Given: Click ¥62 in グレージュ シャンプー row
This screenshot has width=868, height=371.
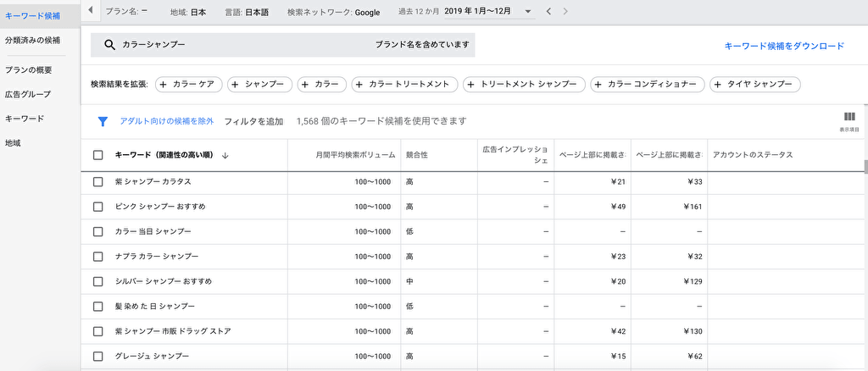Looking at the screenshot, I should coord(695,357).
